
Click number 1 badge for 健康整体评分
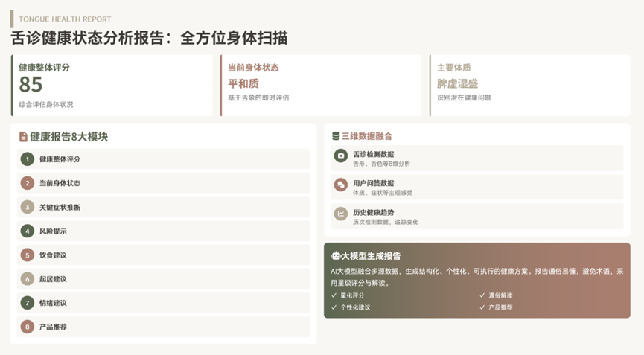click(x=28, y=159)
